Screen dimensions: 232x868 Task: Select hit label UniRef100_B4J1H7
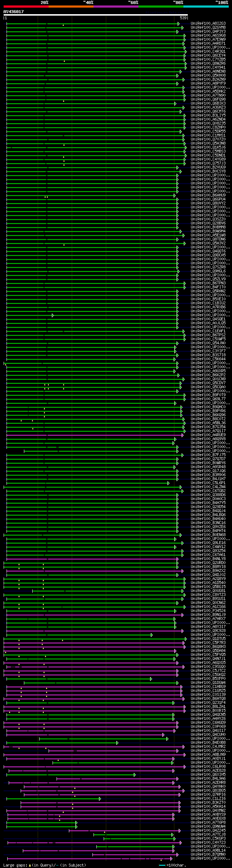pos(208,479)
